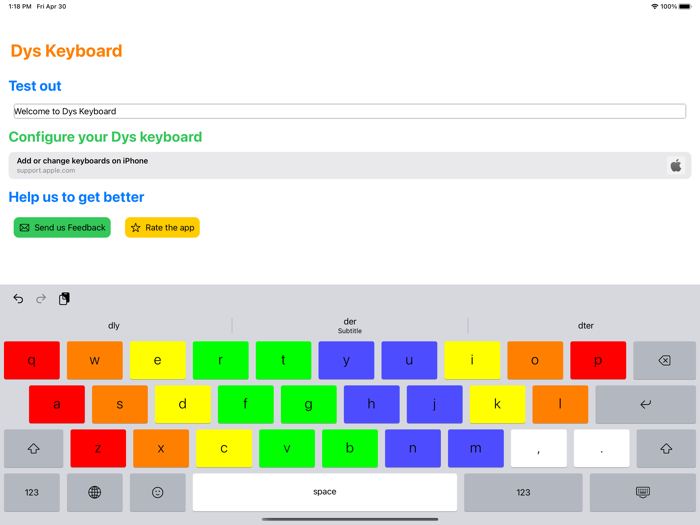Tap the Test out heading
This screenshot has height=525, width=700.
tap(35, 86)
